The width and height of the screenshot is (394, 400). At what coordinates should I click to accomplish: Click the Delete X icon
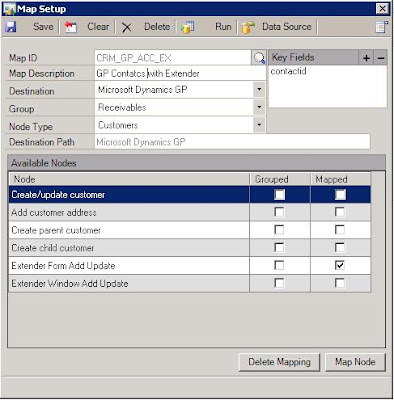126,27
